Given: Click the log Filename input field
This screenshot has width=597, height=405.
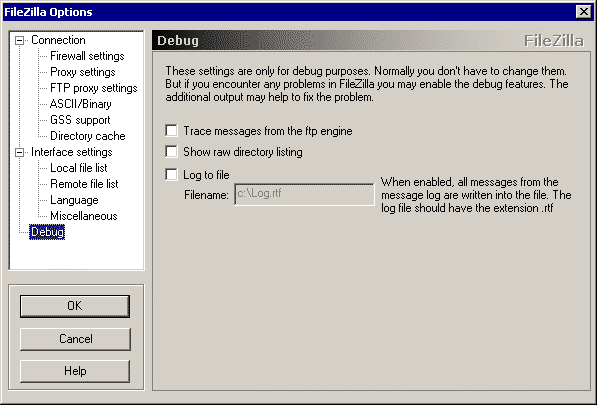Looking at the screenshot, I should pyautogui.click(x=304, y=194).
